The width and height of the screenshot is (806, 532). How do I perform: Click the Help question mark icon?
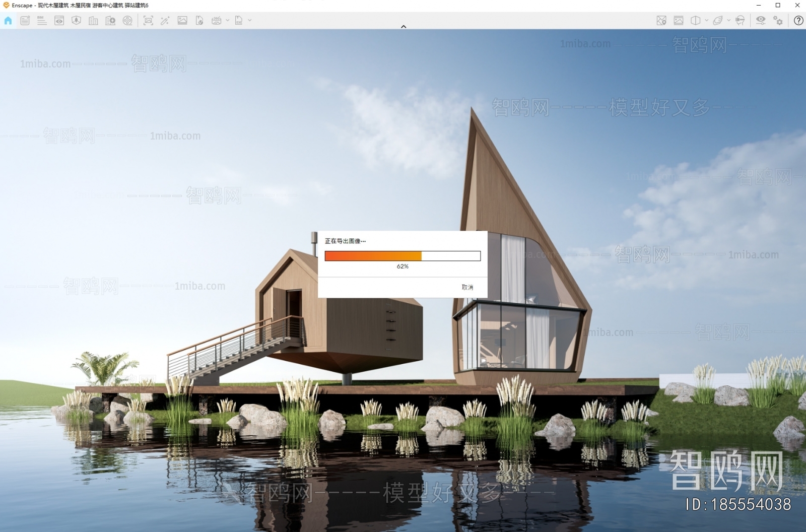click(x=798, y=21)
